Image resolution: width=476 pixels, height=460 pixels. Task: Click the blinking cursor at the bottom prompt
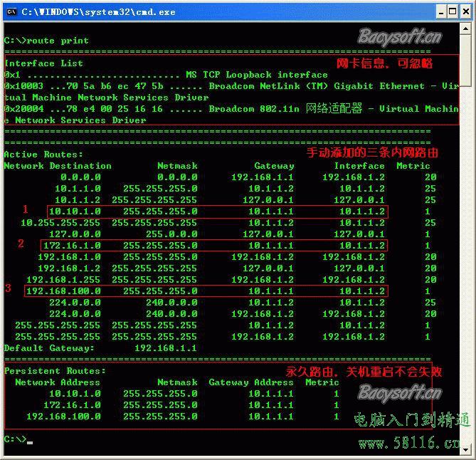(30, 442)
